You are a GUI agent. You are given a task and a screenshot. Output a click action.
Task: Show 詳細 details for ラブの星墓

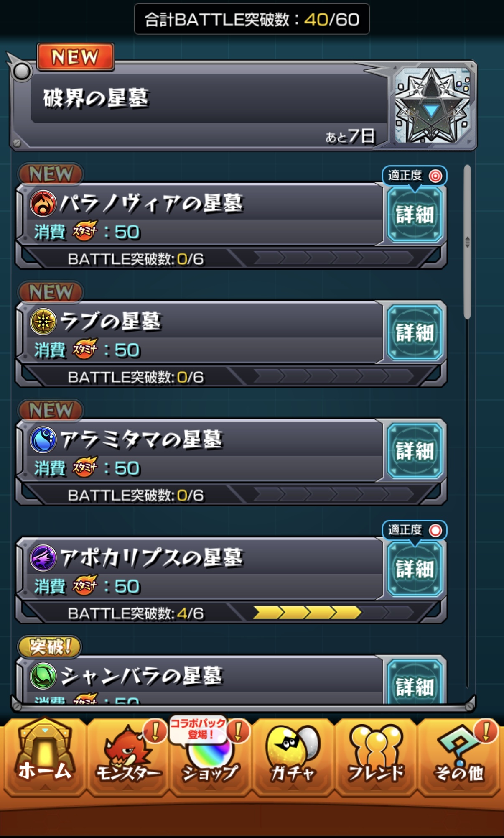point(415,333)
